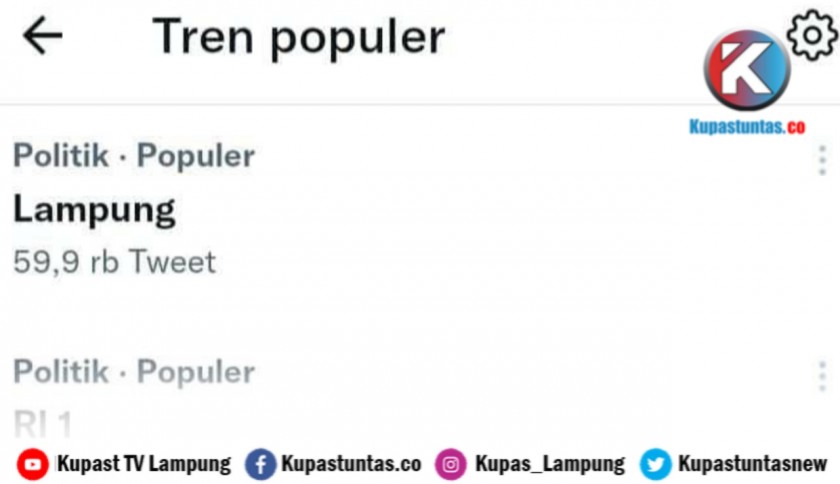Open more options for RI 1 trend
This screenshot has height=484, width=840.
point(822,376)
